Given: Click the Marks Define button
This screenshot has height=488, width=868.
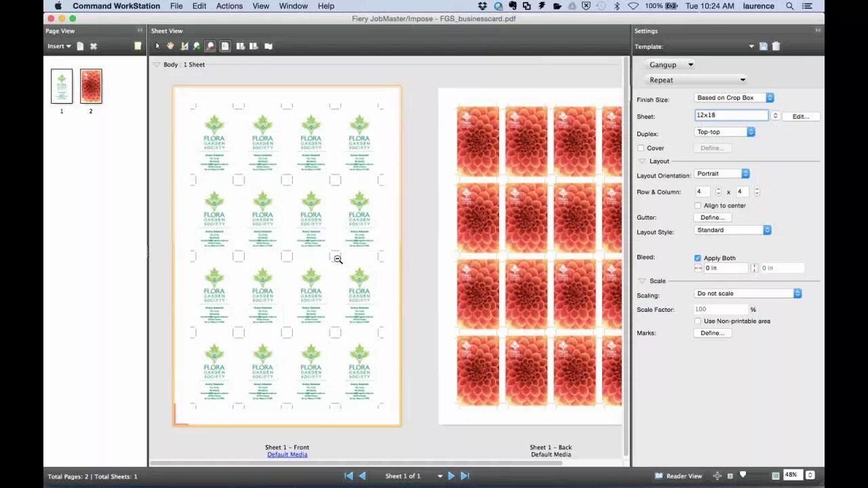Looking at the screenshot, I should click(712, 333).
